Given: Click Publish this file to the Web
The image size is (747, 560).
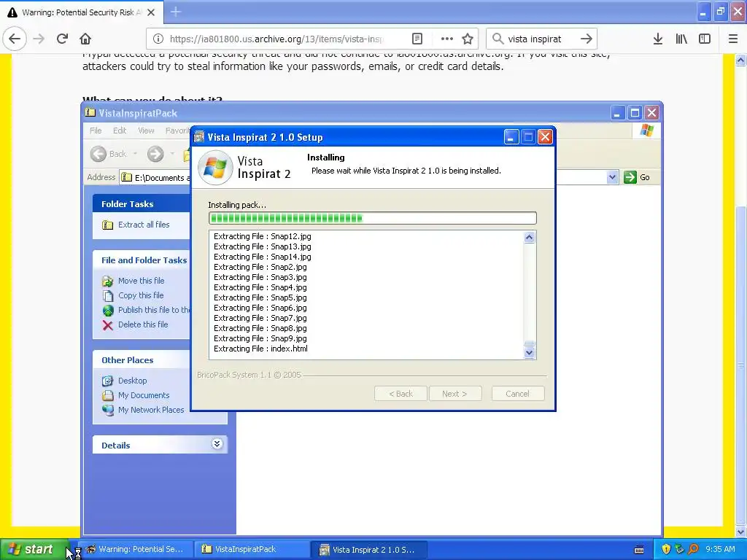Looking at the screenshot, I should click(x=153, y=310).
